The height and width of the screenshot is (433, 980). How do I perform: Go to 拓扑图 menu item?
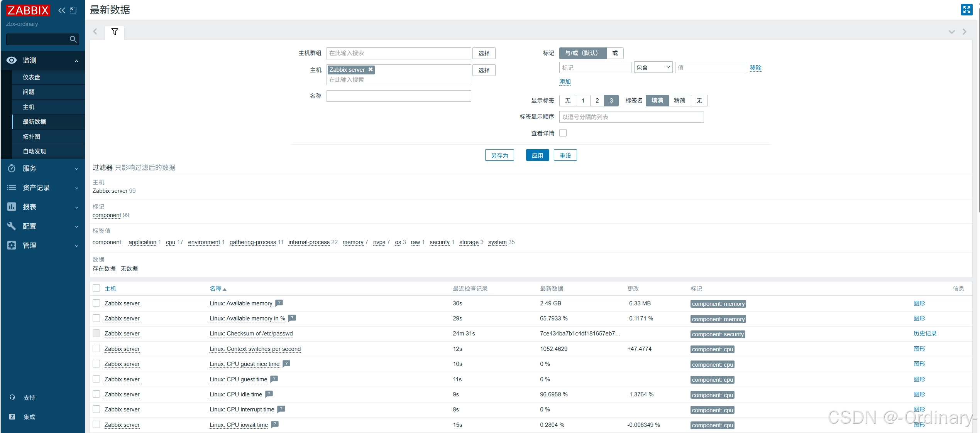(31, 136)
